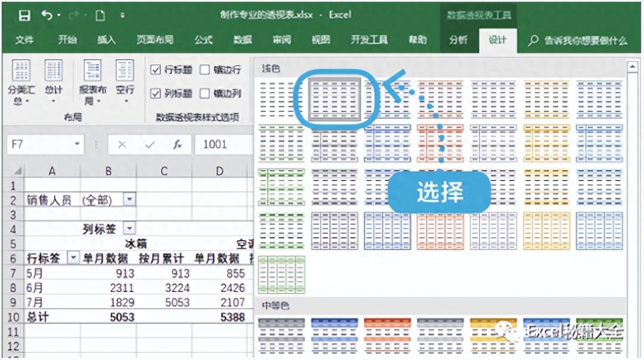Enable the 镶边行 checkbox

[x=204, y=70]
